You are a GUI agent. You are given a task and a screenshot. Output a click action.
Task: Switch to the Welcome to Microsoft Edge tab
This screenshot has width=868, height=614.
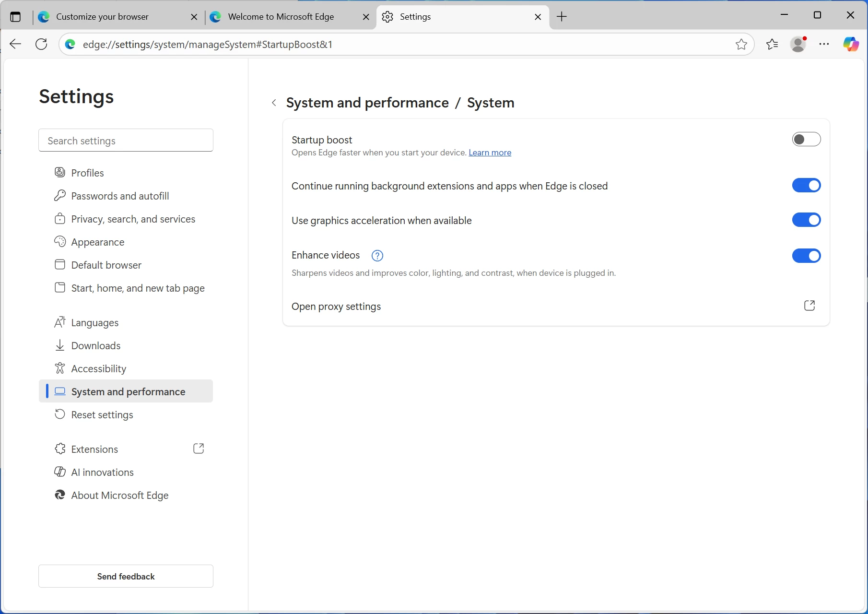(x=281, y=17)
